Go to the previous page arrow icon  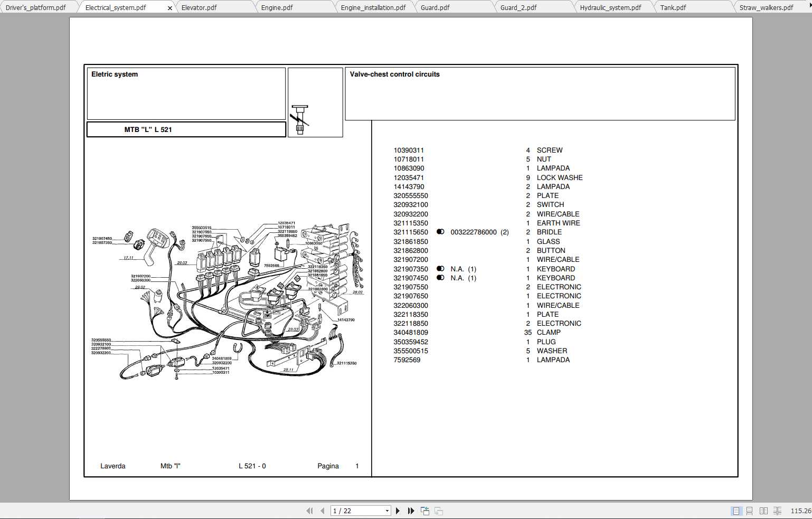coord(323,511)
